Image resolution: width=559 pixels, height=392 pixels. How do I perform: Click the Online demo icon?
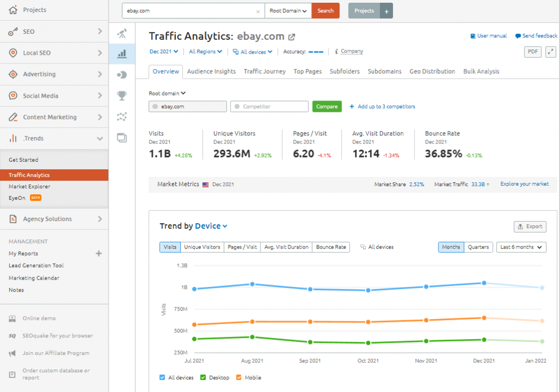point(13,318)
